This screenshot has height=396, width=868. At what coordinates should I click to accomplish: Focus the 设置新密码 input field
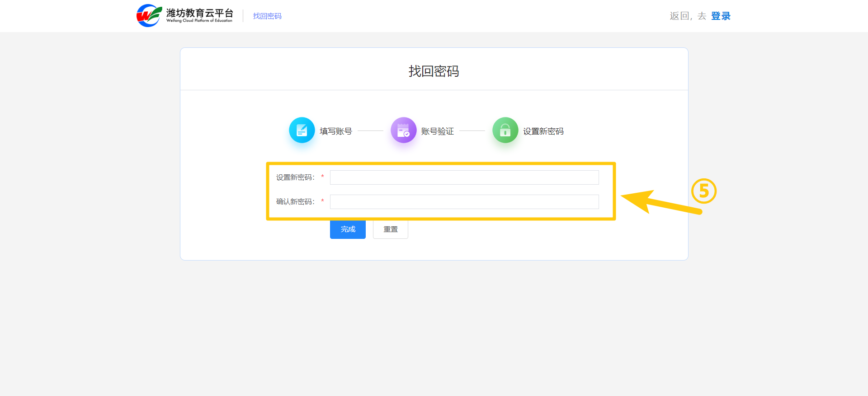tap(464, 177)
